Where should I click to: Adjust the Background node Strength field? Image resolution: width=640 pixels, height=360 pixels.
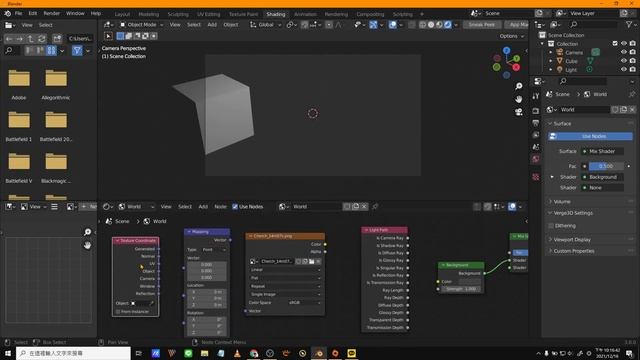461,289
